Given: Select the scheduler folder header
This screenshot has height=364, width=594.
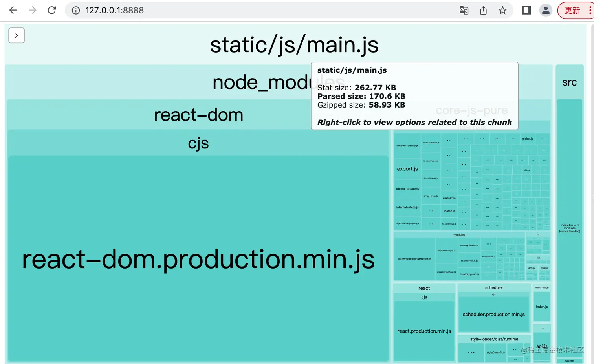Looking at the screenshot, I should tap(494, 287).
